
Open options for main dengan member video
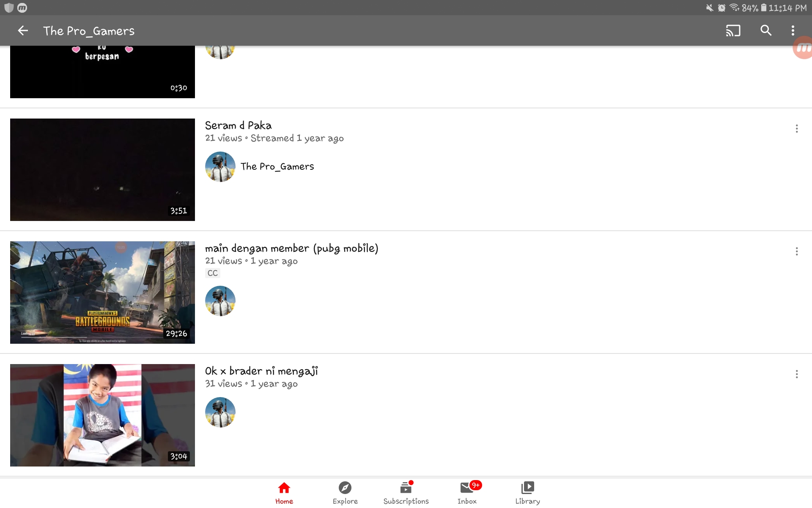point(797,251)
